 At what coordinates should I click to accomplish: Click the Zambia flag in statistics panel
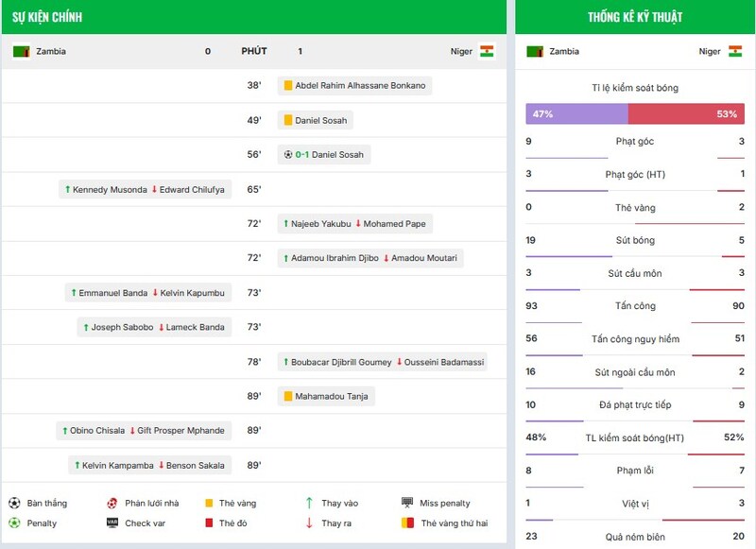(x=535, y=51)
